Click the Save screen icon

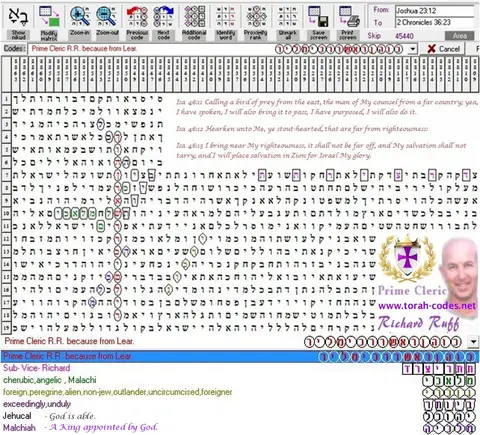click(318, 17)
